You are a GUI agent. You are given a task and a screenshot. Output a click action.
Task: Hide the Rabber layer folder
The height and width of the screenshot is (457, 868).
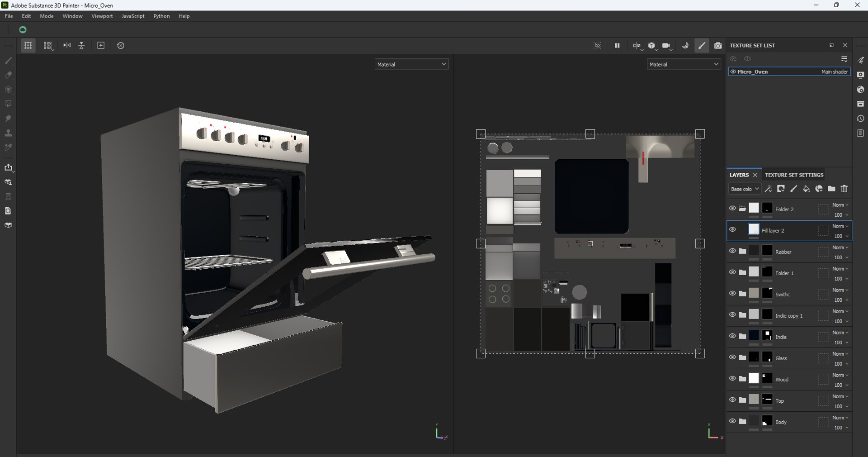732,251
